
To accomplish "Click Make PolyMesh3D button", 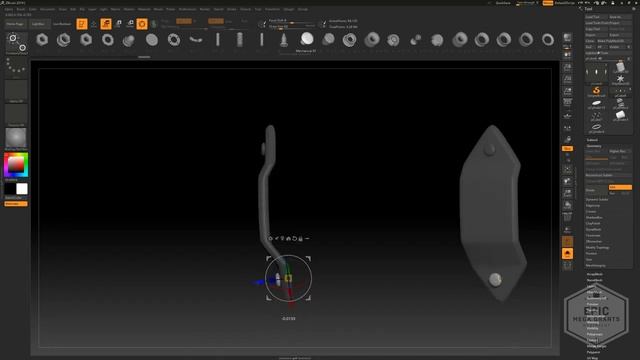I will tap(614, 41).
